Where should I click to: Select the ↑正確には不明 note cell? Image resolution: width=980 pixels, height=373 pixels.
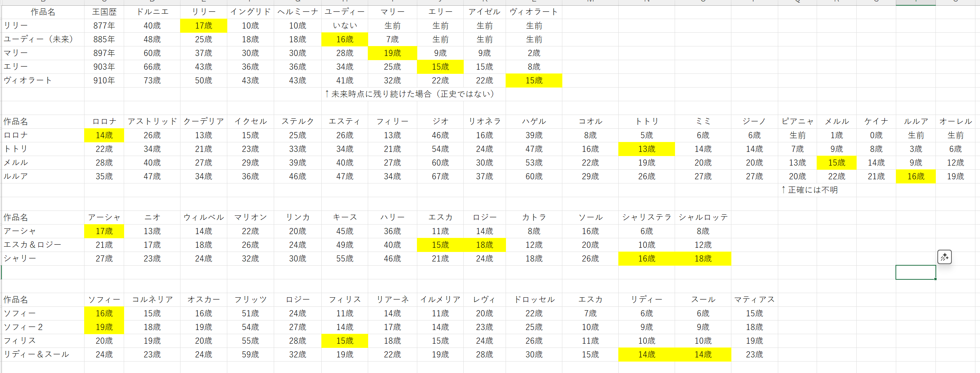(809, 190)
